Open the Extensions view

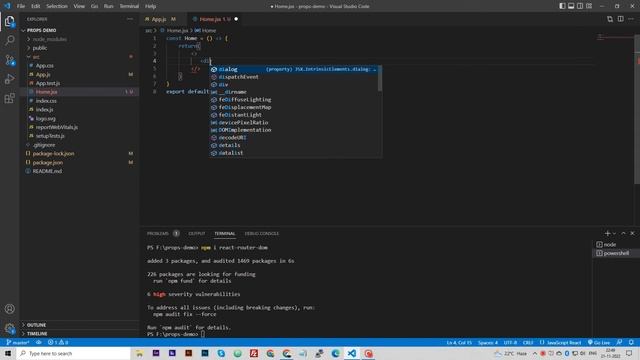coord(9,98)
